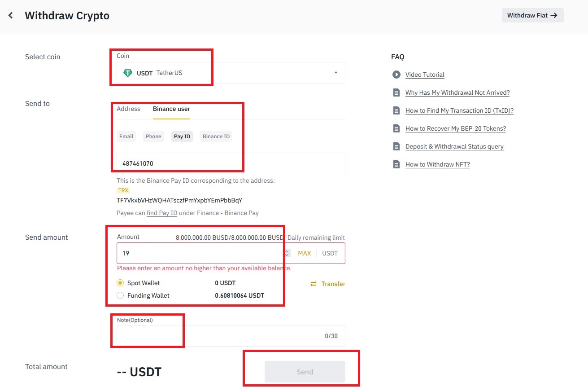Click the Transfer link
This screenshot has height=387, width=588.
(x=333, y=284)
